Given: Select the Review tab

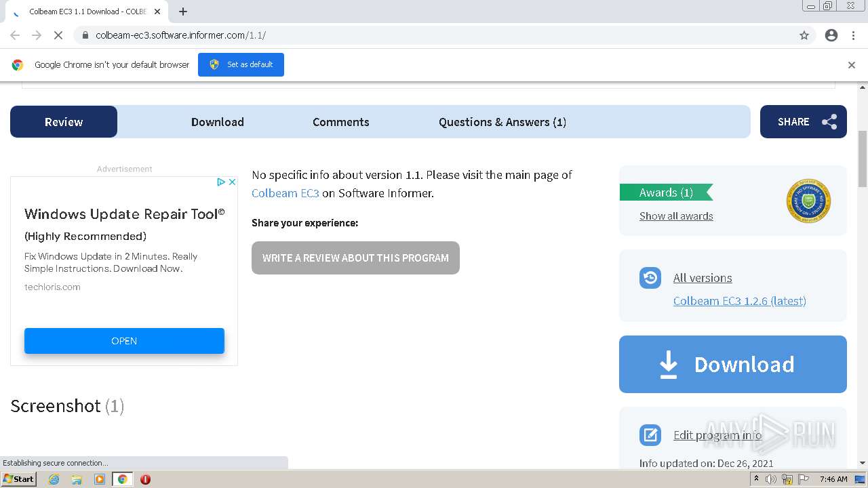Looking at the screenshot, I should click(64, 122).
